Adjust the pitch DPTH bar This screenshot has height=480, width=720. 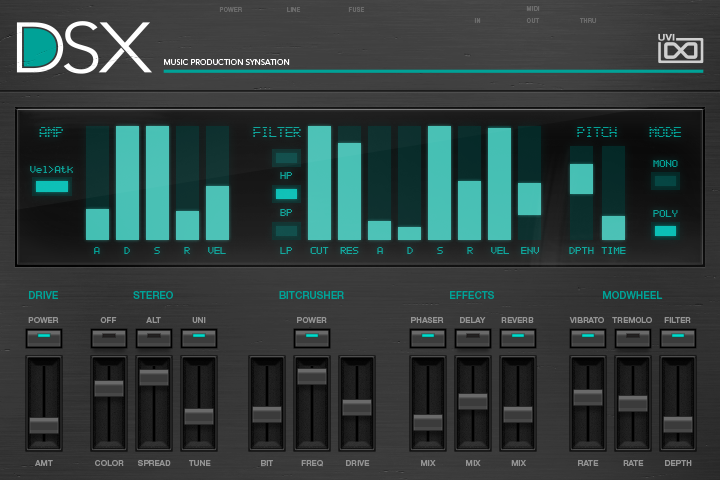click(581, 193)
